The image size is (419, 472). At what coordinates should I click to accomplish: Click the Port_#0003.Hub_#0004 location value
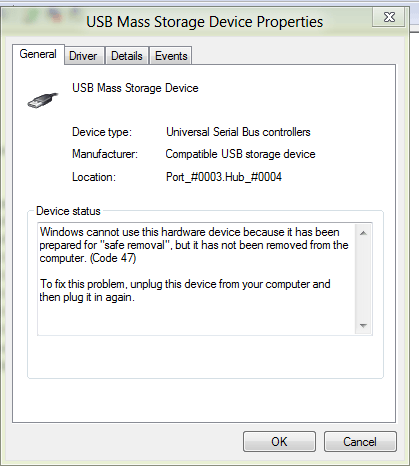click(224, 177)
